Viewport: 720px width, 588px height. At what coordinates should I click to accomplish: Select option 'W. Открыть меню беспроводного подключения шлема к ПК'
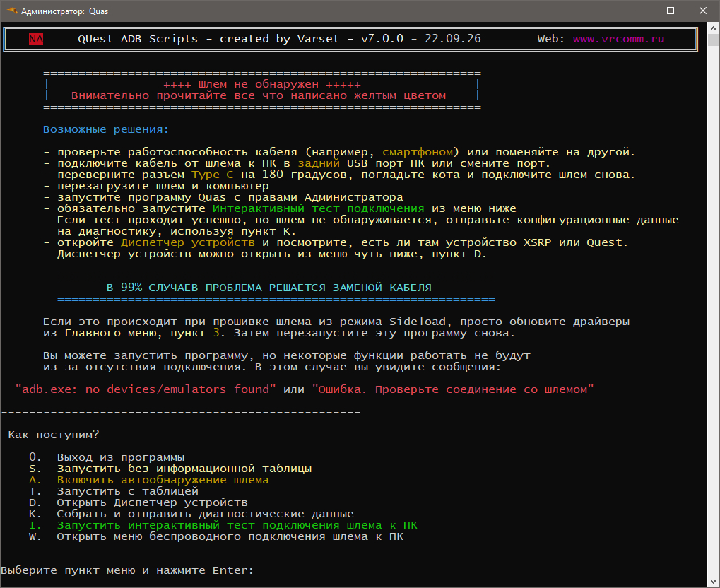(x=216, y=536)
